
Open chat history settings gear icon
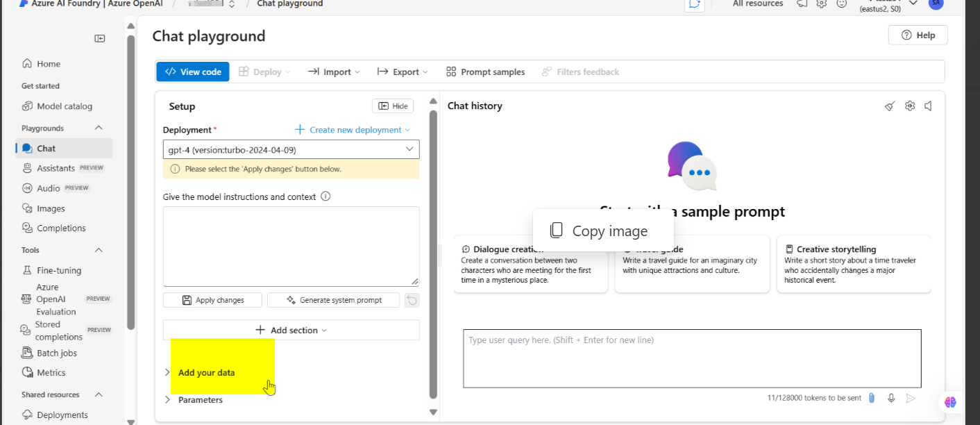coord(910,106)
